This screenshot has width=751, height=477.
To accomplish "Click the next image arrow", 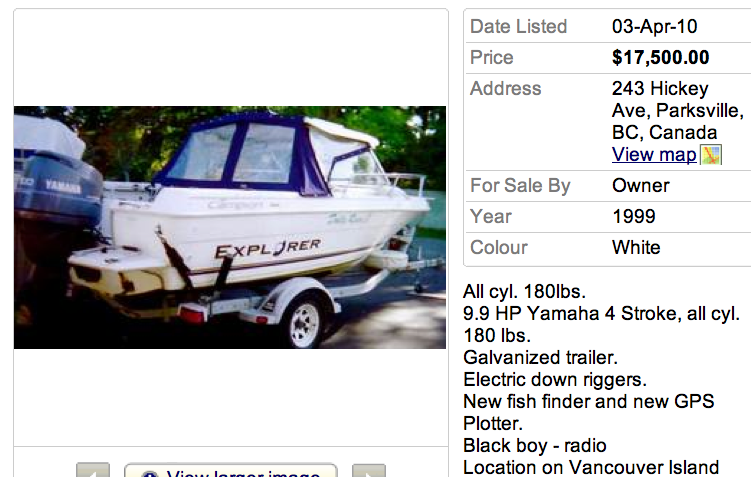I will (368, 472).
